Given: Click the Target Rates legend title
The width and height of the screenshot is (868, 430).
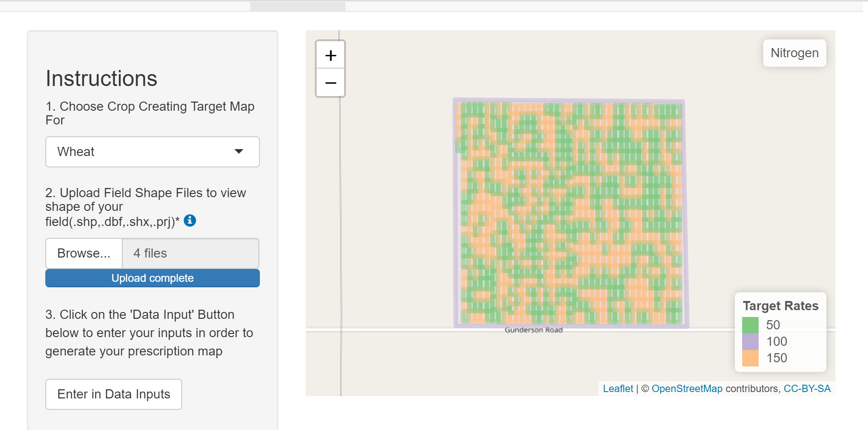Looking at the screenshot, I should coord(781,306).
